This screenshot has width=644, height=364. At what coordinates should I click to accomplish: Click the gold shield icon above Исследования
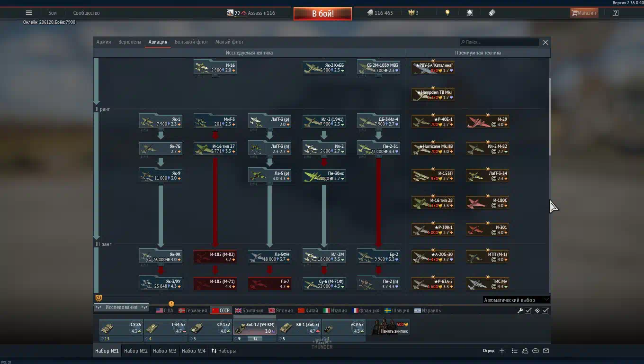(98, 298)
